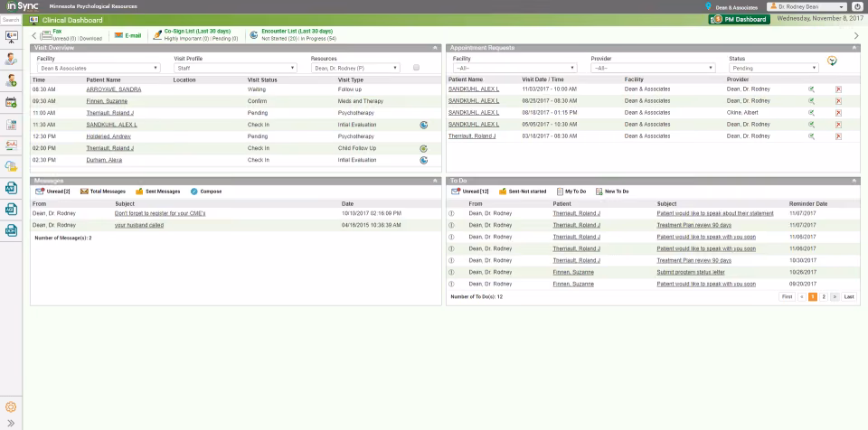Show Total Messages
Image resolution: width=868 pixels, height=430 pixels.
103,192
